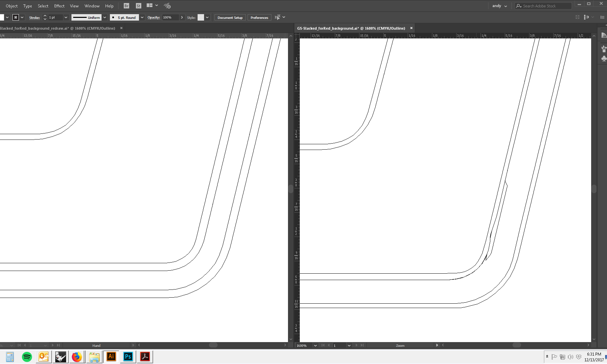Click the control panel menu list icon
Screen dimensions: 607x364
coord(602,17)
